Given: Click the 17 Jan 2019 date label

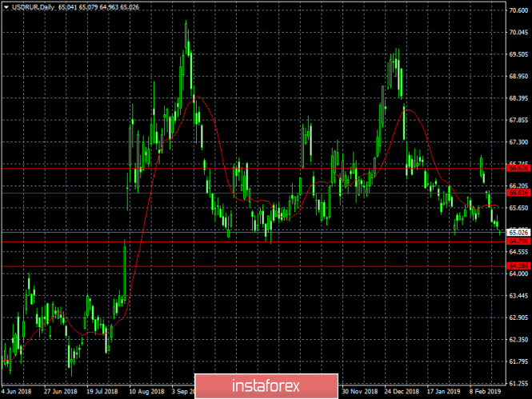Looking at the screenshot, I should coord(443,392).
